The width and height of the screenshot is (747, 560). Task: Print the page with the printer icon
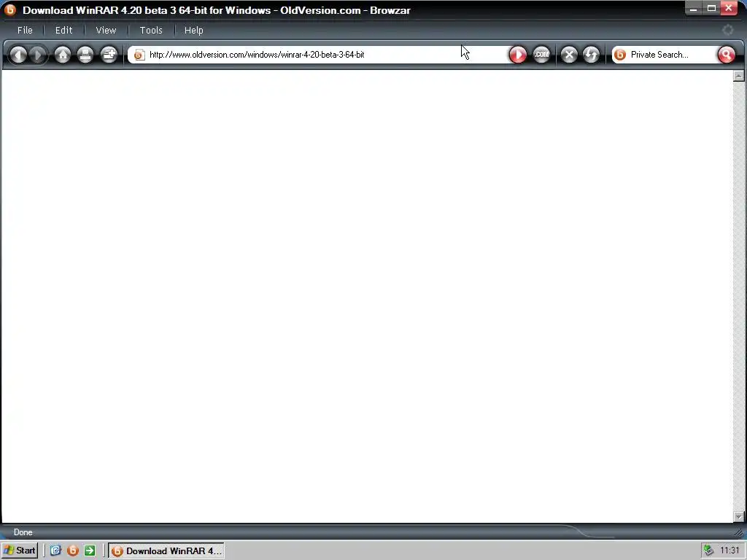coord(85,55)
